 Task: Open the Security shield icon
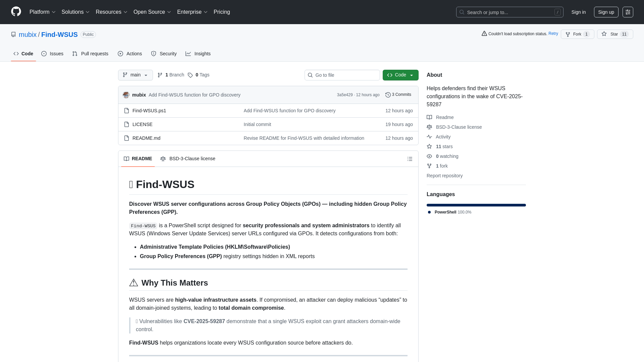pyautogui.click(x=154, y=54)
